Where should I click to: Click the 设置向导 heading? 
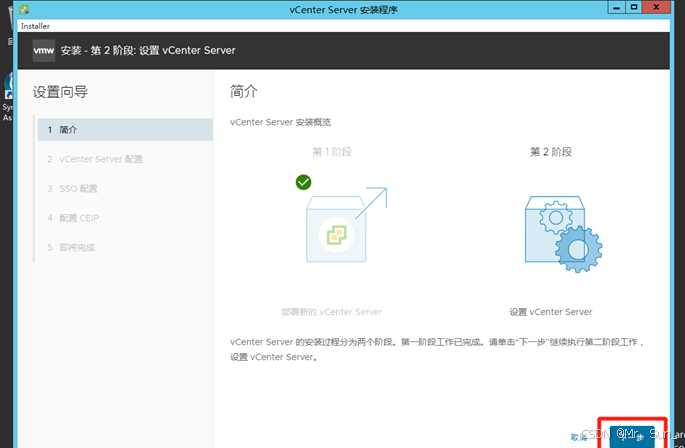tap(60, 92)
